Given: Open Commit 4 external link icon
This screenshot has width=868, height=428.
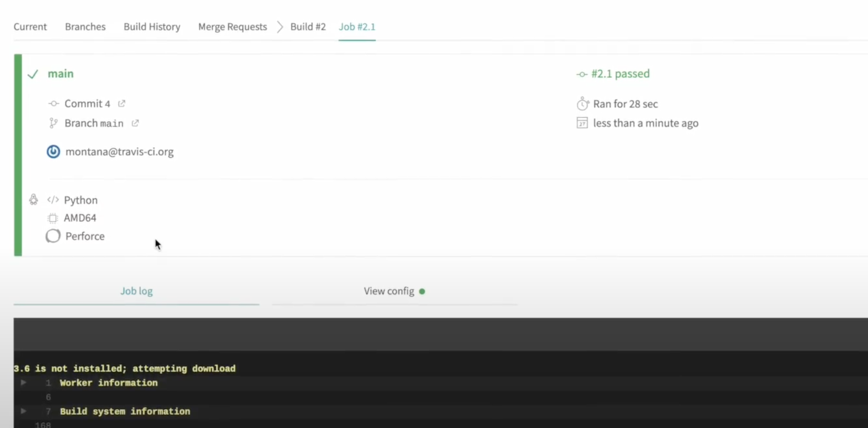Looking at the screenshot, I should [122, 104].
